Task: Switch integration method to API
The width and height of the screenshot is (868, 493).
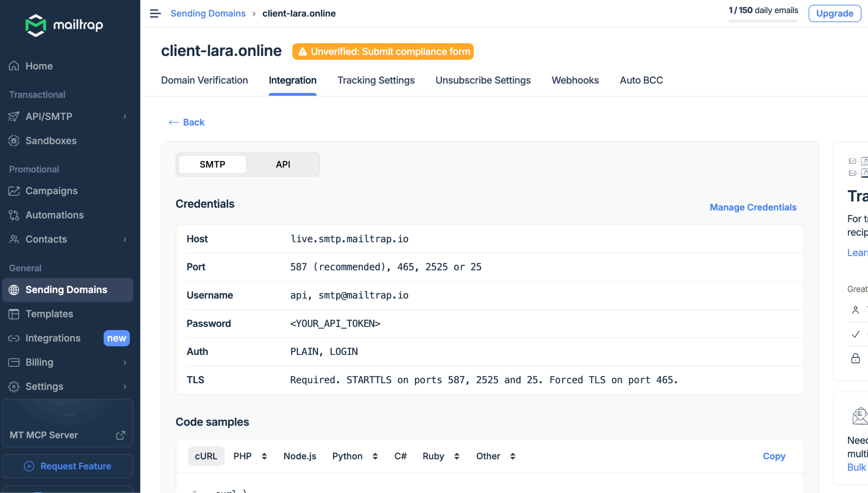Action: pos(283,164)
